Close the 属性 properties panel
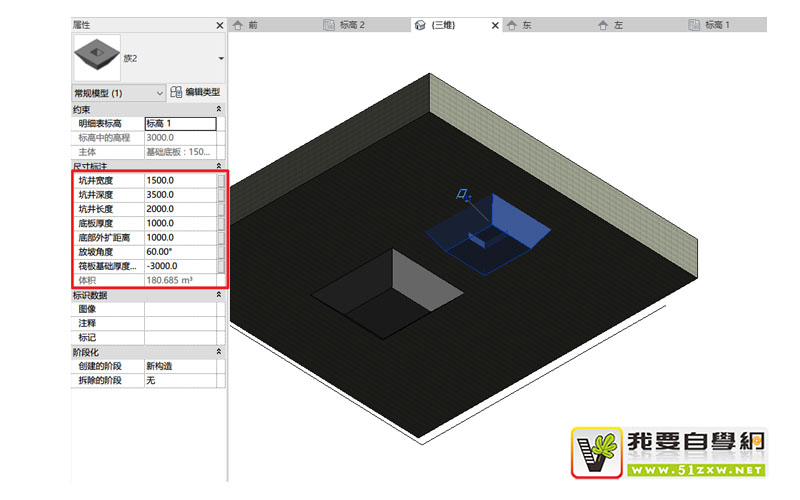The height and width of the screenshot is (500, 800). pyautogui.click(x=220, y=24)
